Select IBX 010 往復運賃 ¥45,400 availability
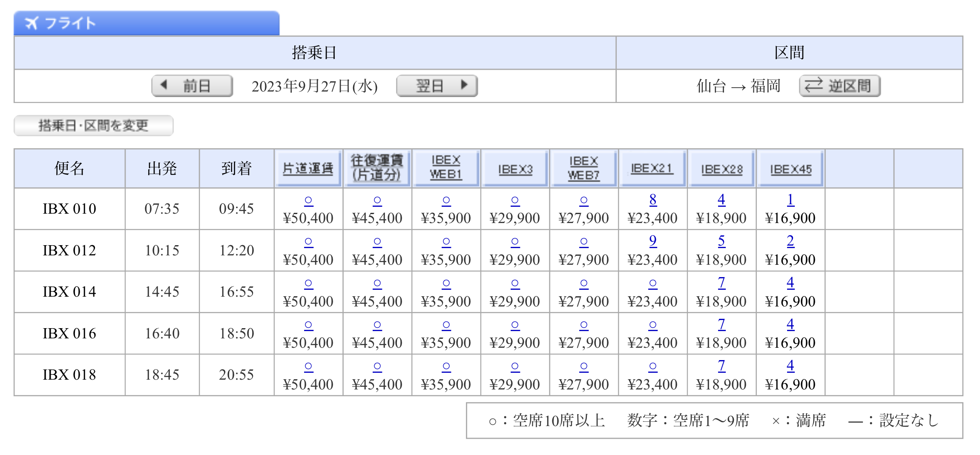Screen dimensions: 980x455 [377, 200]
